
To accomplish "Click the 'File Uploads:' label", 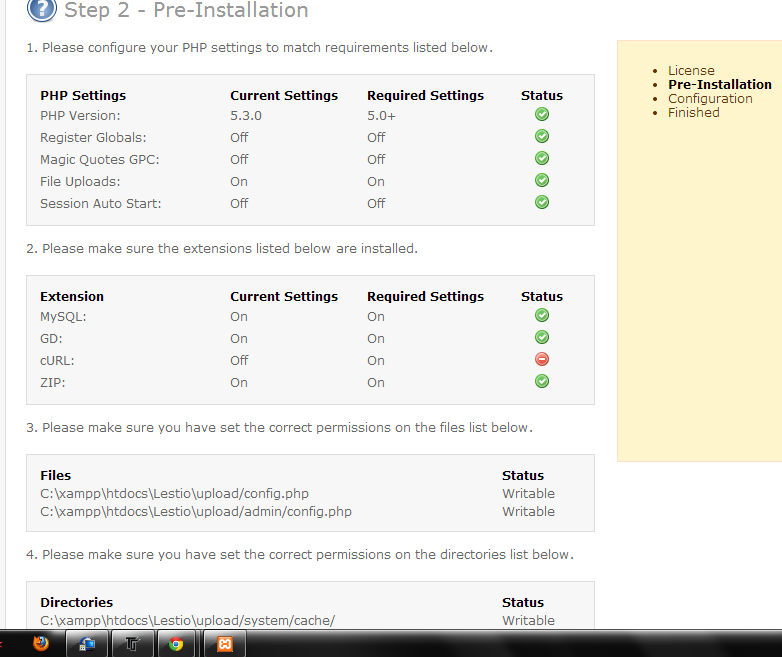I will click(80, 181).
